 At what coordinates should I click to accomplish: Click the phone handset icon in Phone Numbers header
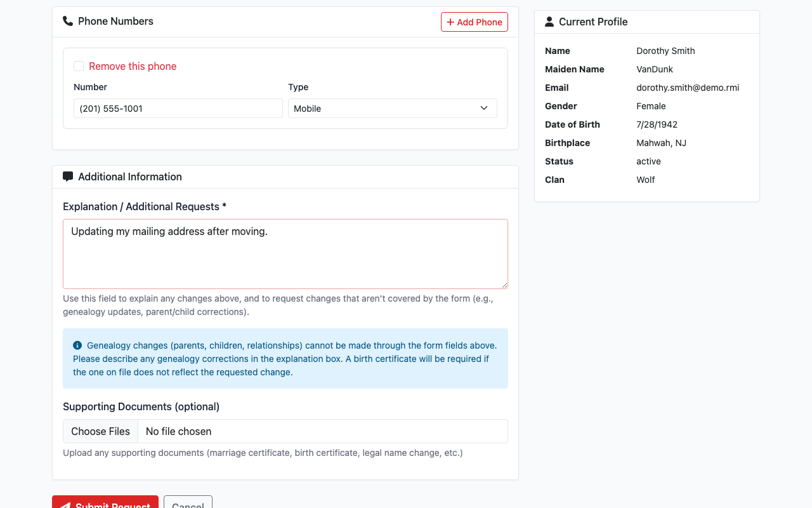68,21
